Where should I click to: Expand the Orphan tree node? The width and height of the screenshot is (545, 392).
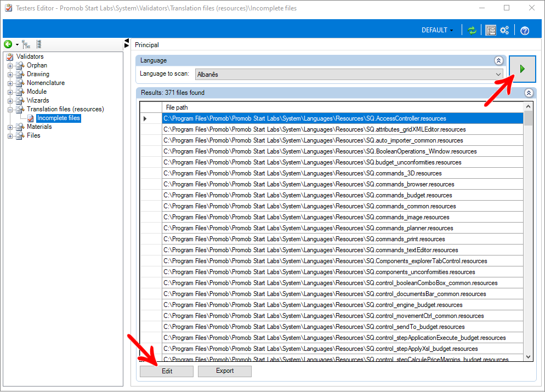[x=10, y=66]
